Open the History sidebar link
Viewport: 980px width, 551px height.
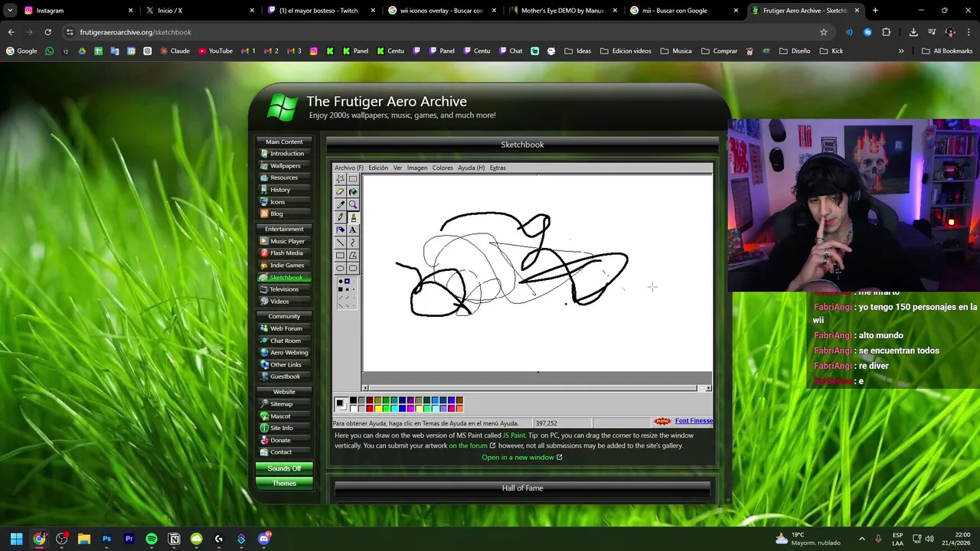284,190
